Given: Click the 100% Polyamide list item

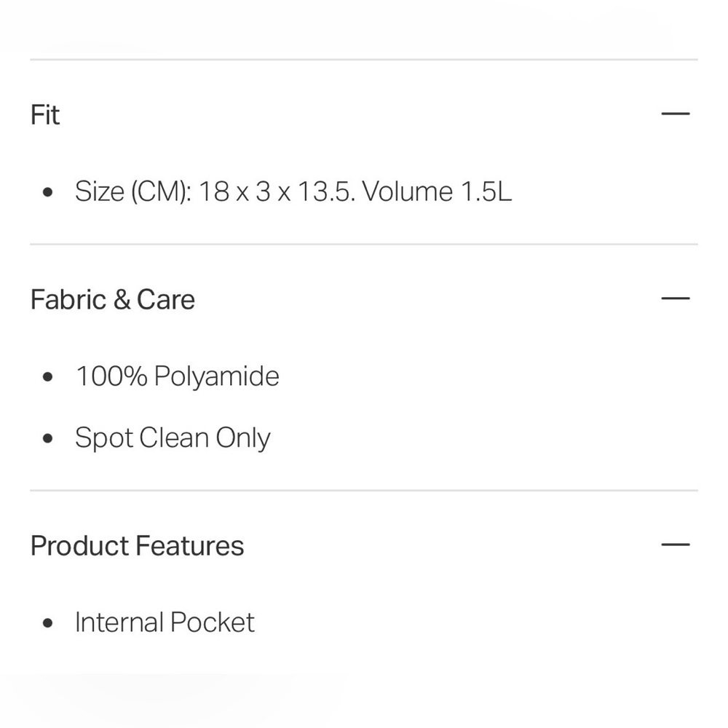Looking at the screenshot, I should pos(177,376).
